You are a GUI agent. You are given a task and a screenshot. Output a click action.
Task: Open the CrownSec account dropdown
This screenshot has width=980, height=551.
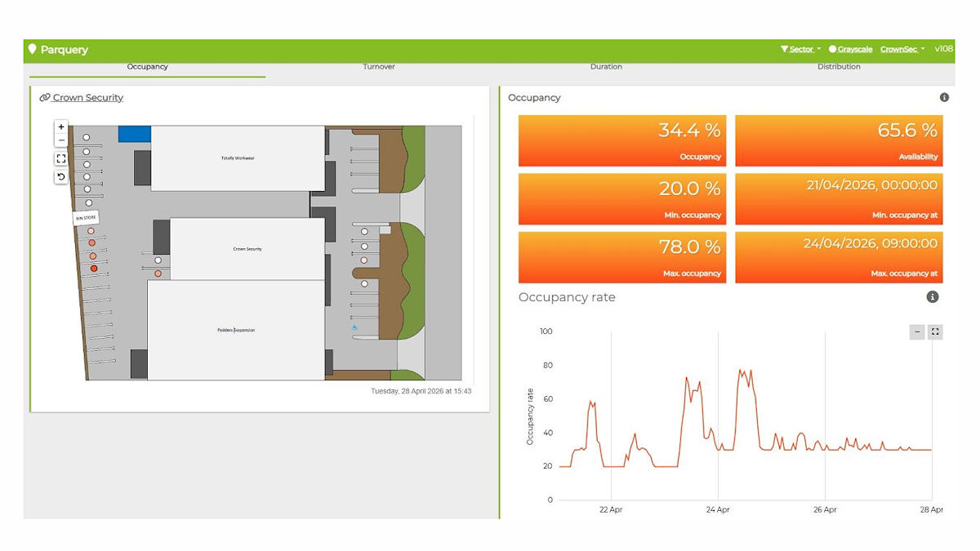click(902, 50)
